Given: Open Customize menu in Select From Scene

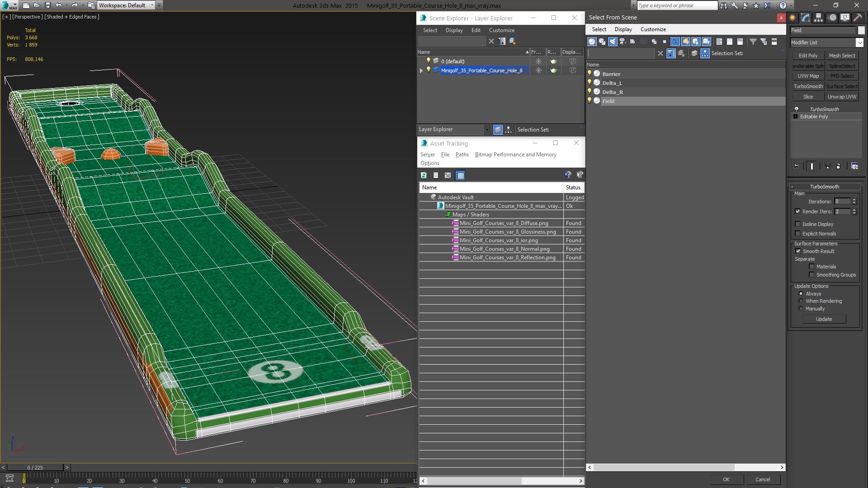Looking at the screenshot, I should [653, 29].
